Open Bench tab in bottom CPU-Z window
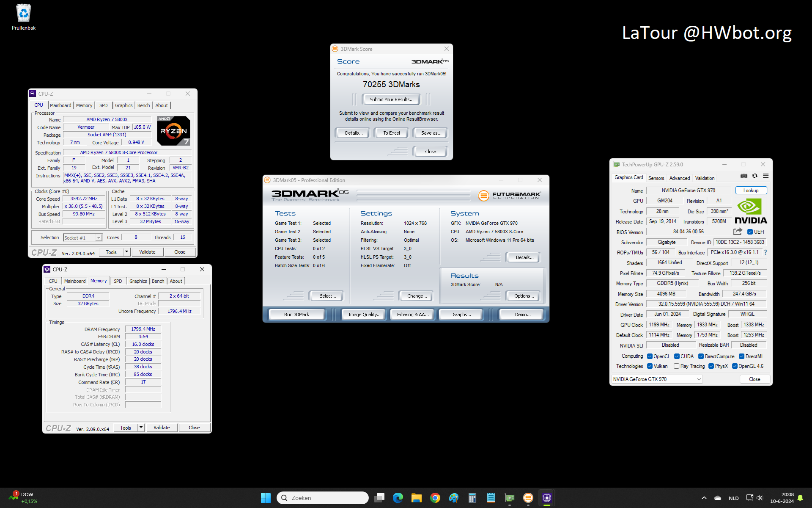812x508 pixels. (x=158, y=281)
